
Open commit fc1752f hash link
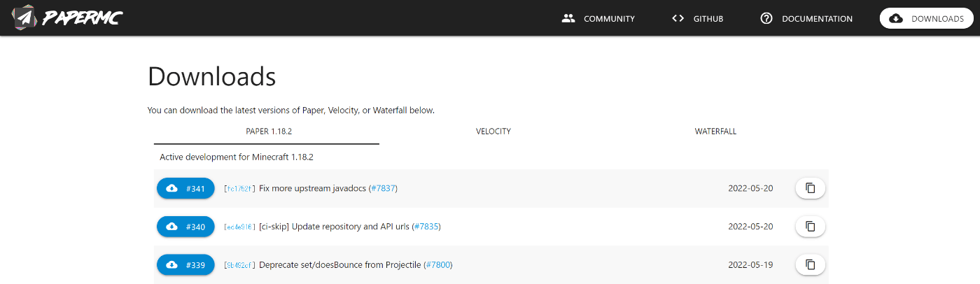(x=240, y=189)
